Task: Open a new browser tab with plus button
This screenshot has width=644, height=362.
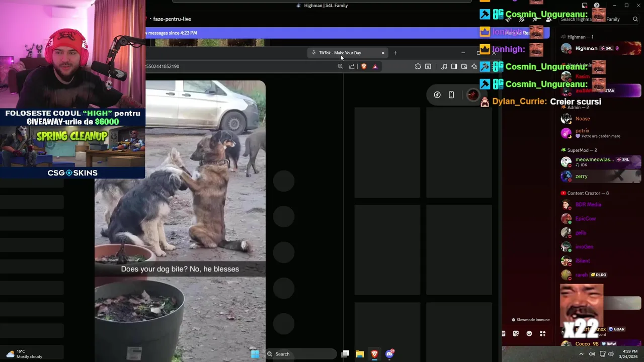Action: 395,53
